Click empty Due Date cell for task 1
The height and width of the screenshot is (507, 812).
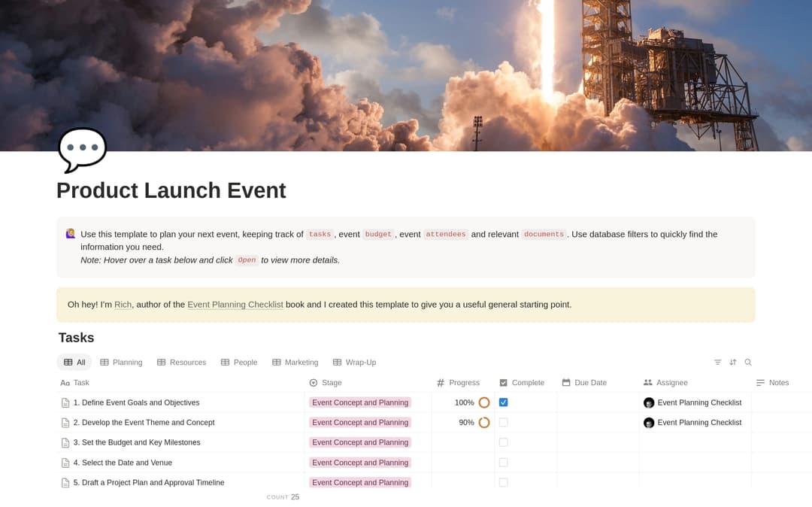(x=598, y=402)
